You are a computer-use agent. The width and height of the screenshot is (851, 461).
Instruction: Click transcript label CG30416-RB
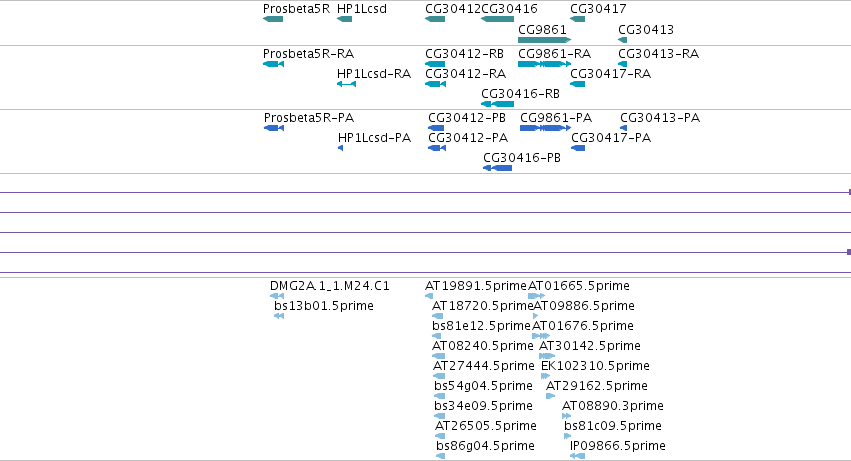tap(520, 94)
